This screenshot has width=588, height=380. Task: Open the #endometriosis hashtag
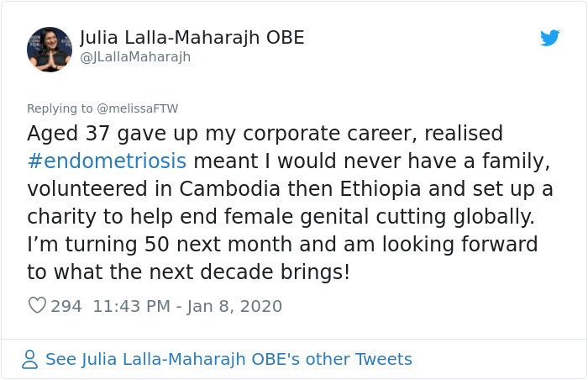107,161
